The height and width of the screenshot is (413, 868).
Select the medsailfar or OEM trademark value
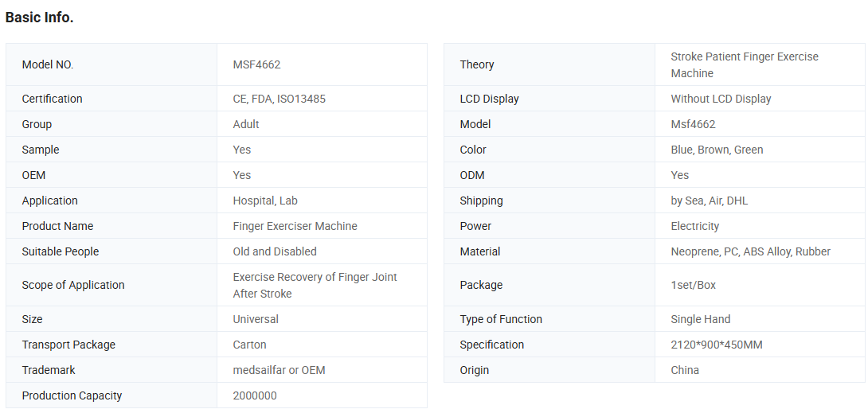pos(279,370)
